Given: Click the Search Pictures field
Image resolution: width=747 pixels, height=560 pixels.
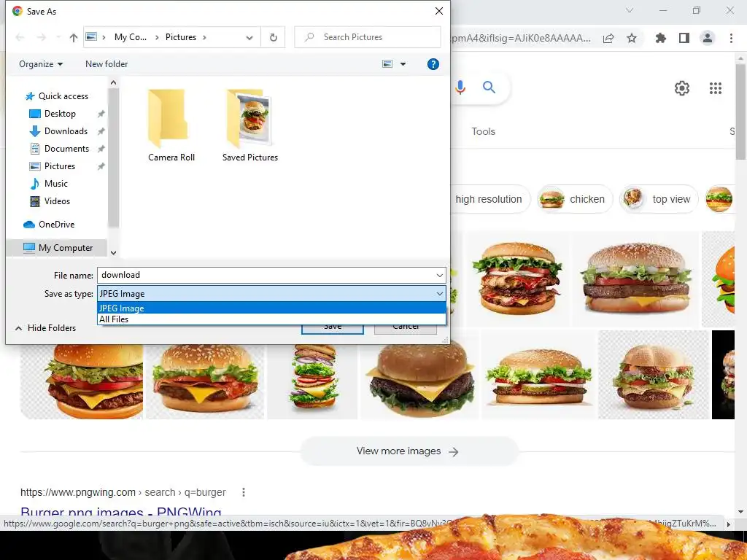Looking at the screenshot, I should pyautogui.click(x=368, y=37).
